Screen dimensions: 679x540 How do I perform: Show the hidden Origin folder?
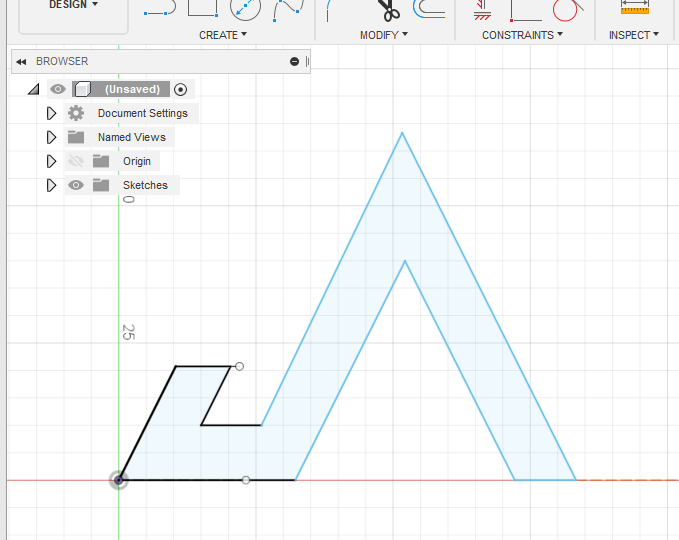coord(76,161)
